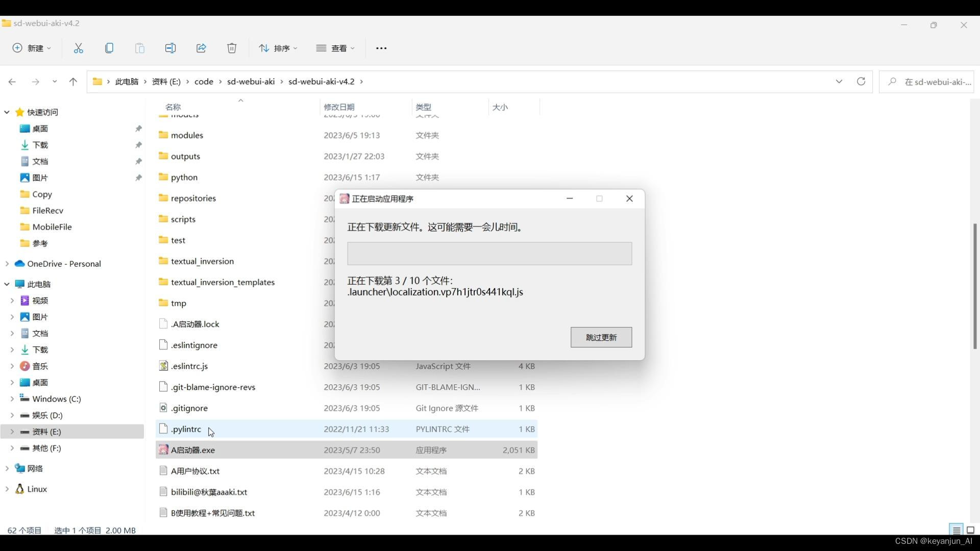Screen dimensions: 980x551
Task: Open 排序 sort dropdown
Action: point(278,48)
